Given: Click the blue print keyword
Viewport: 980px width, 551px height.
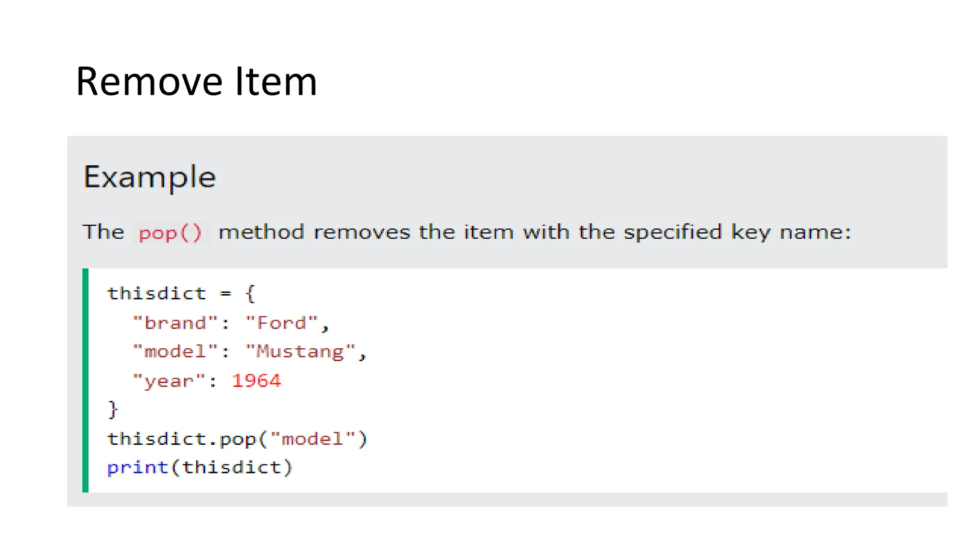Looking at the screenshot, I should [x=138, y=467].
